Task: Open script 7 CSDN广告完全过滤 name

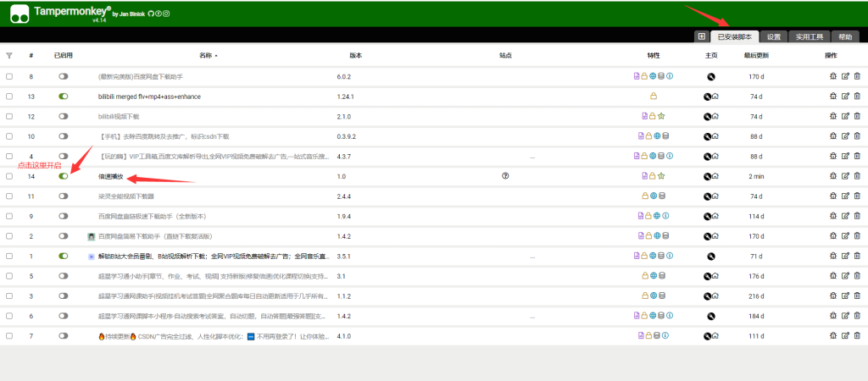Action: tap(213, 335)
